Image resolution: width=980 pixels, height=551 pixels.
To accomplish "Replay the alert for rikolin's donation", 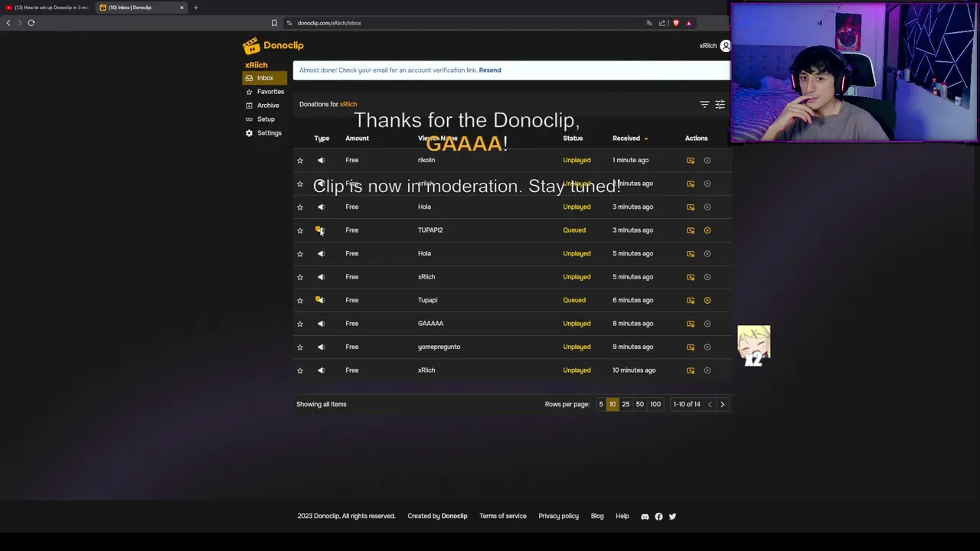I will point(691,161).
